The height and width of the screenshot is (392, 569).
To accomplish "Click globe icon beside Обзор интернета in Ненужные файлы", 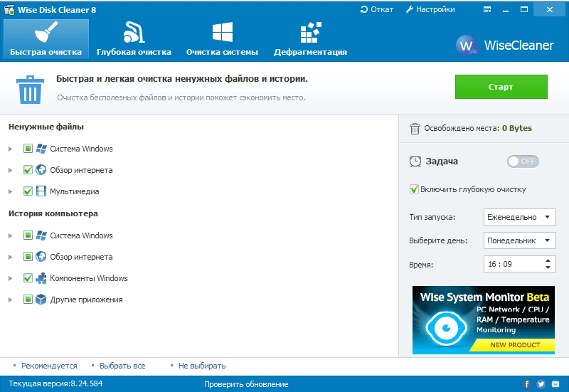I will pos(41,170).
